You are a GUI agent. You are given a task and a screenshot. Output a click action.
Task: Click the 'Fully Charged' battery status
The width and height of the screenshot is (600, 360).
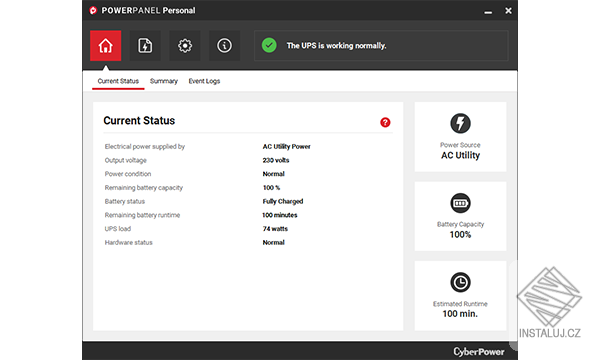[283, 201]
